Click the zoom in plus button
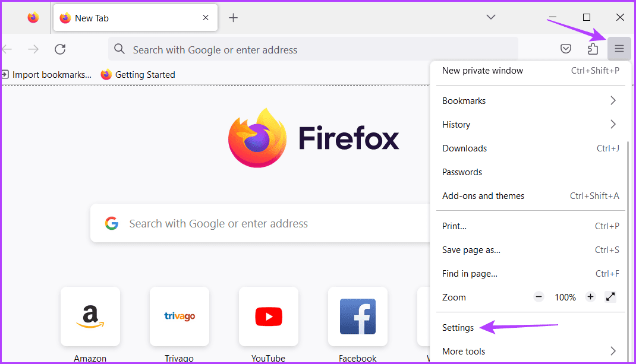The height and width of the screenshot is (364, 636). coord(590,297)
